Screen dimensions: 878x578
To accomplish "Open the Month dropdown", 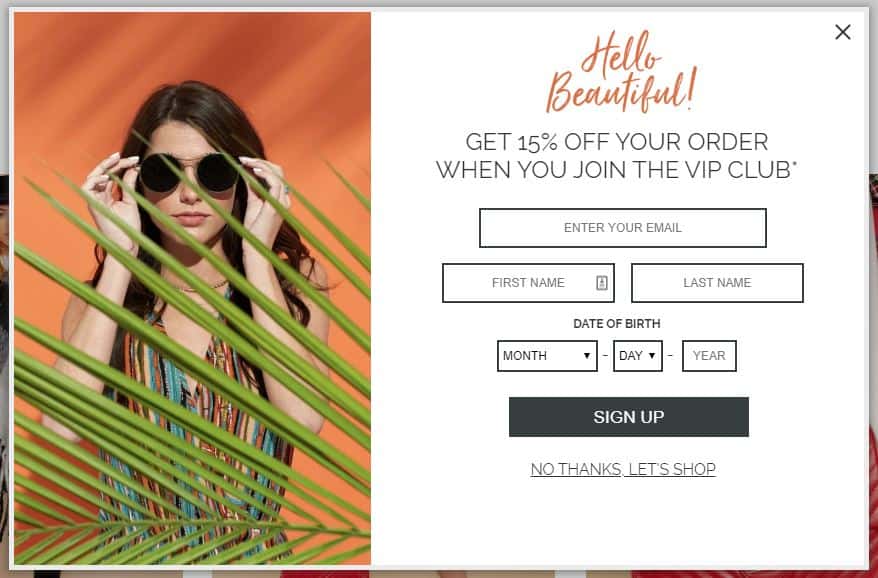I will point(547,356).
